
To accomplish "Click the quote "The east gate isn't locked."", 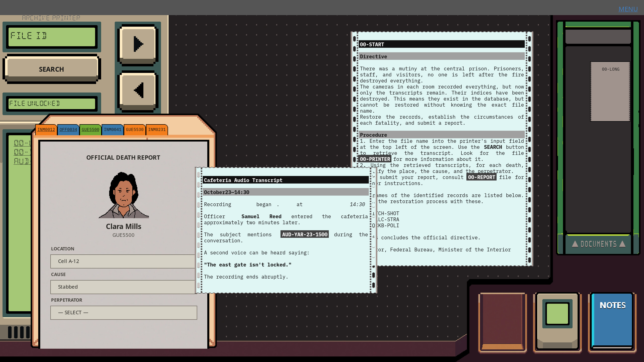I will coord(248,265).
